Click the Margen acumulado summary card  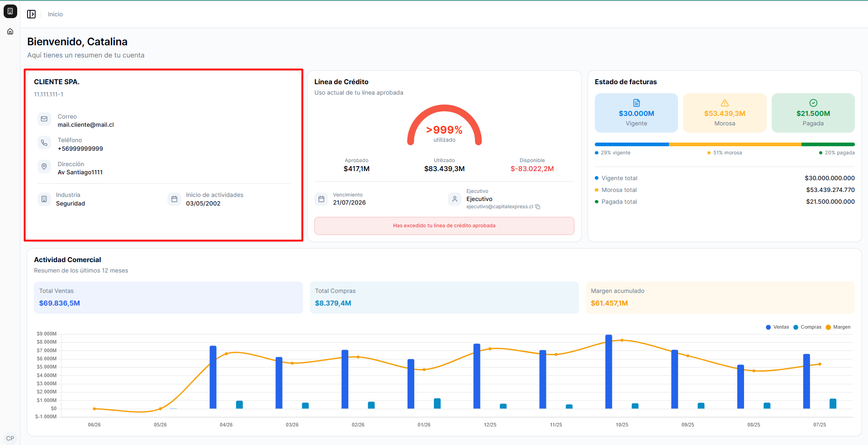click(x=720, y=297)
